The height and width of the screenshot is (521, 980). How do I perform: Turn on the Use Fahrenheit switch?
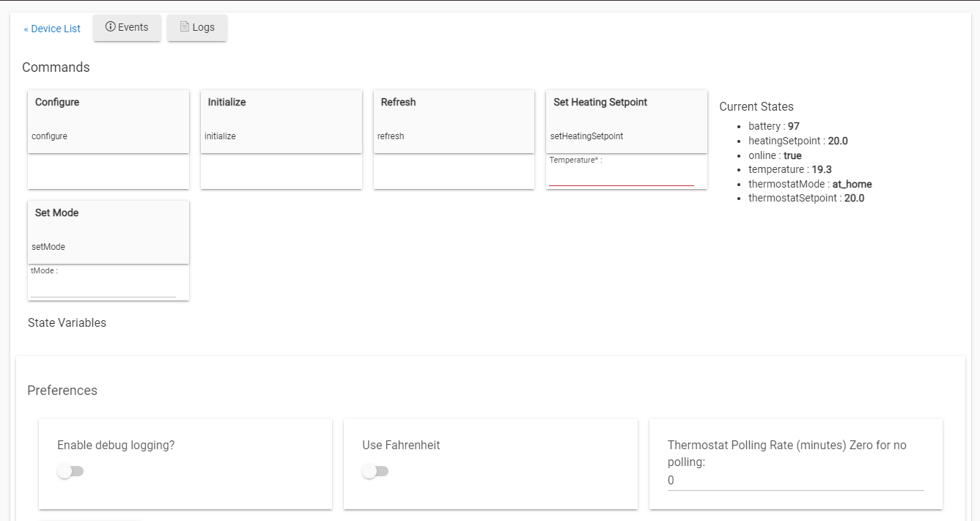tap(376, 471)
